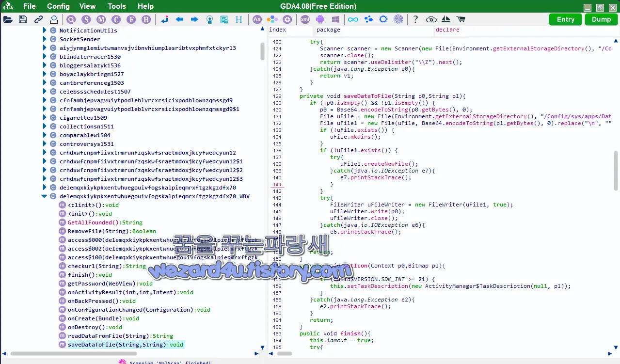620x364 pixels.
Task: Open the View menu
Action: (87, 6)
